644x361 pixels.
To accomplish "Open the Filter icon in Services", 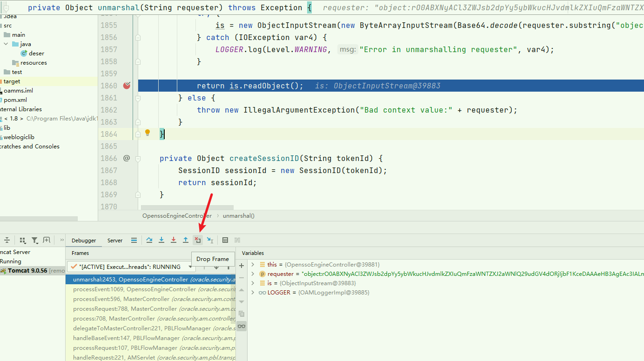I will coord(34,240).
